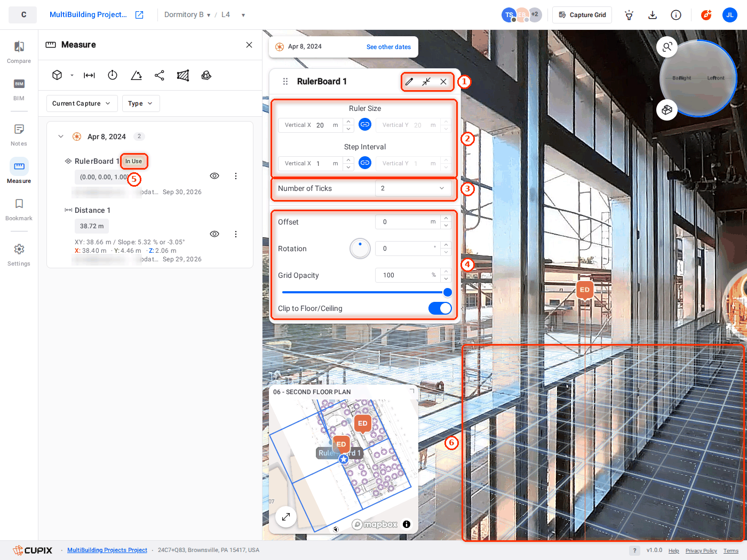Choose the distance measure tool
The width and height of the screenshot is (747, 560).
point(89,75)
